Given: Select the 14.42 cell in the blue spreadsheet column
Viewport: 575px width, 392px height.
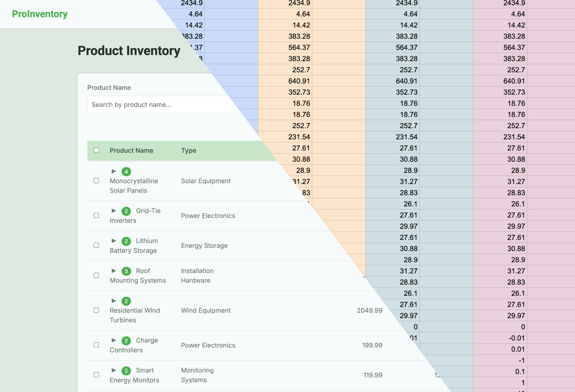Looking at the screenshot, I should click(191, 25).
